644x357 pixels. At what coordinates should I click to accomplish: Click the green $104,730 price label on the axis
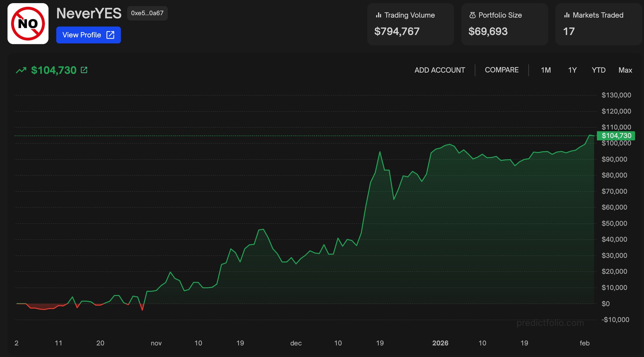616,136
